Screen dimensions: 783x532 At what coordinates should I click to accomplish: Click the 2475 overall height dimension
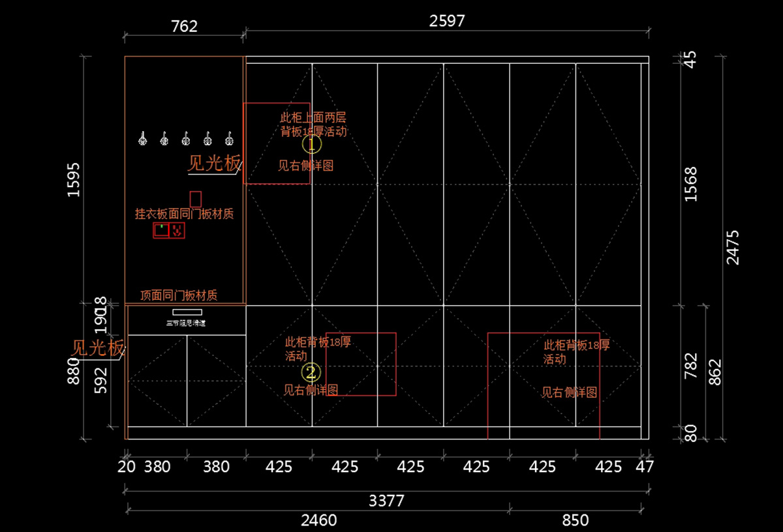[x=733, y=246]
